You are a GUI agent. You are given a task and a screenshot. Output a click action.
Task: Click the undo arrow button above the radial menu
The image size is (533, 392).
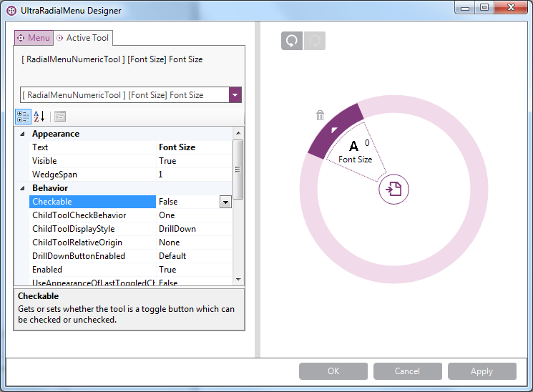click(x=292, y=41)
